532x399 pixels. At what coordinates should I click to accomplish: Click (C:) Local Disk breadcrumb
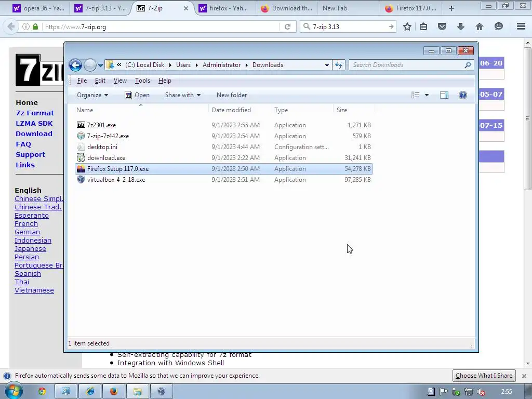144,65
